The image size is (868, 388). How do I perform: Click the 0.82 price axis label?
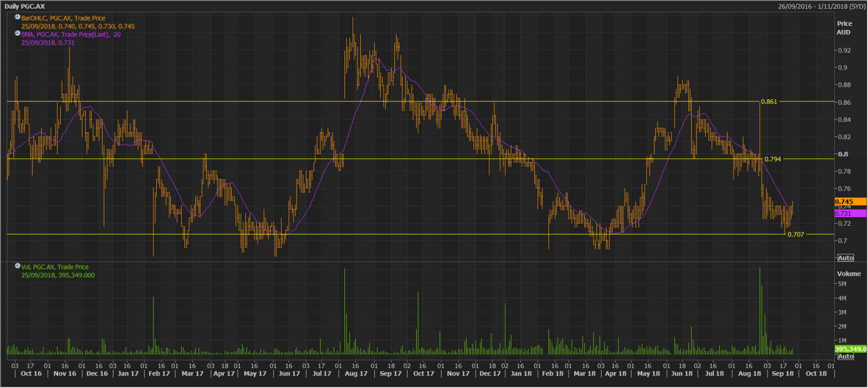click(x=844, y=137)
